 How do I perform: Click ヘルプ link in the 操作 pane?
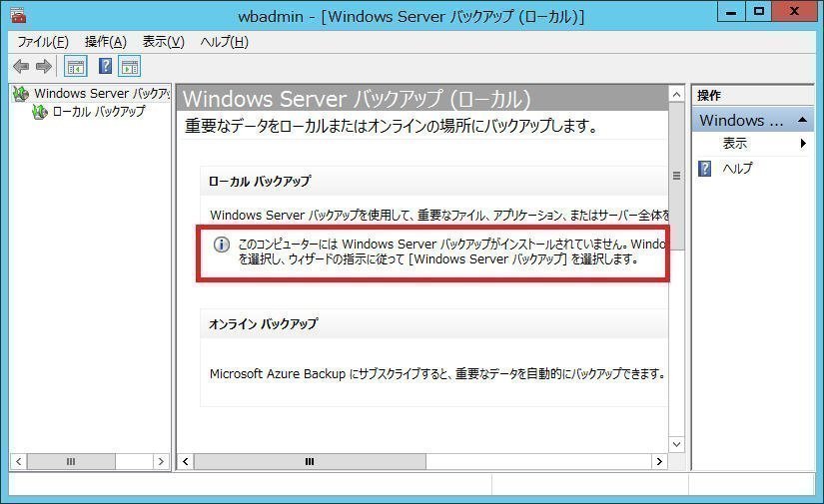point(737,169)
